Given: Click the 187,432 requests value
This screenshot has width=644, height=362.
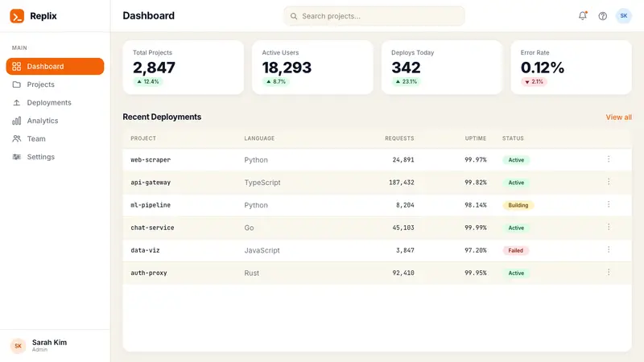Looking at the screenshot, I should pos(402,183).
